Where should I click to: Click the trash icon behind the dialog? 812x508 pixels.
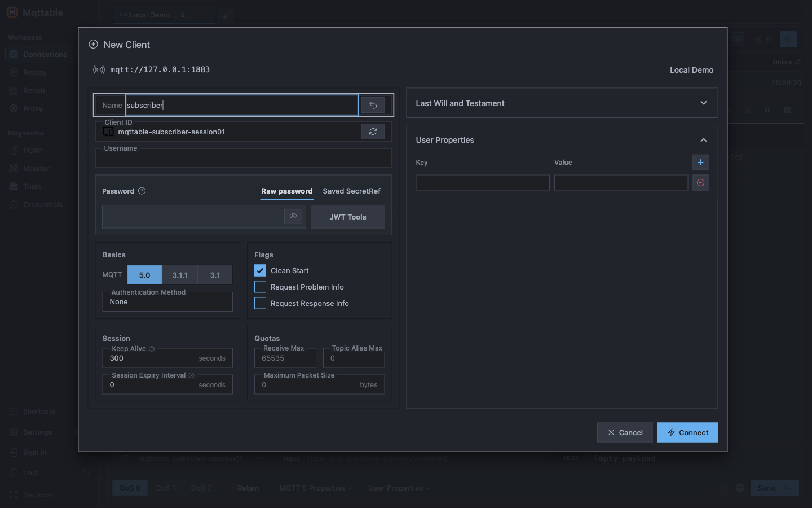point(767,110)
